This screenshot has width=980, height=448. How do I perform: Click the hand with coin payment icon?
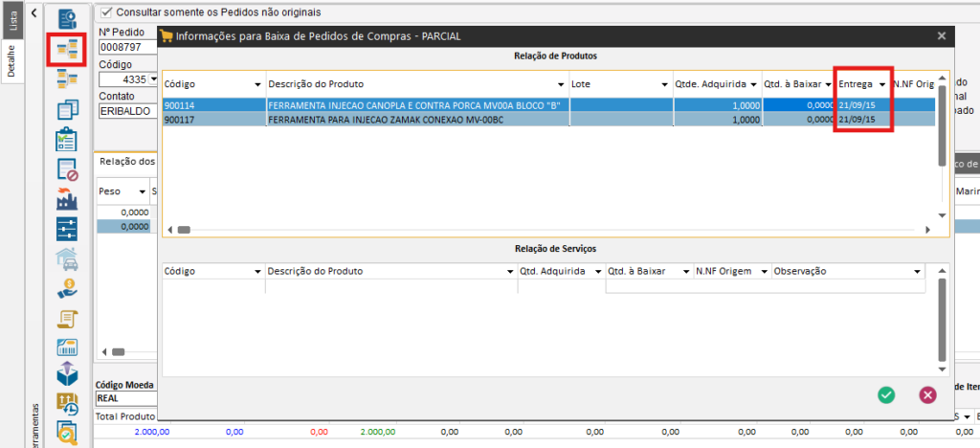67,287
